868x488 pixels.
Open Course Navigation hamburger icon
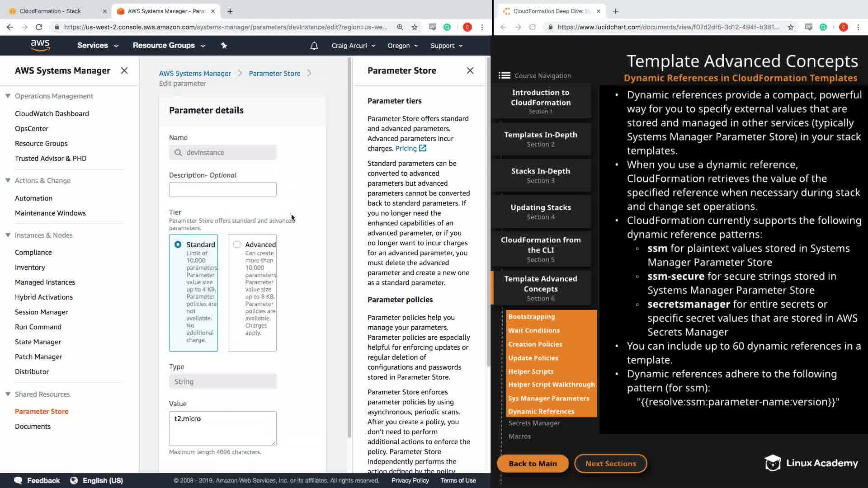coord(505,75)
